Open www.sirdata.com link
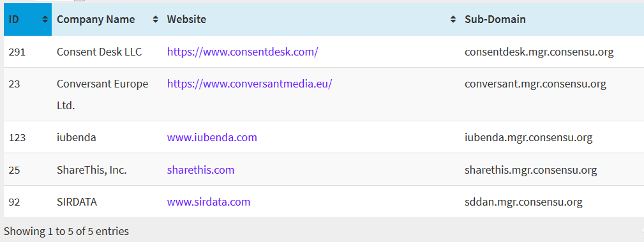Screen dimensions: 644x242 [209, 202]
